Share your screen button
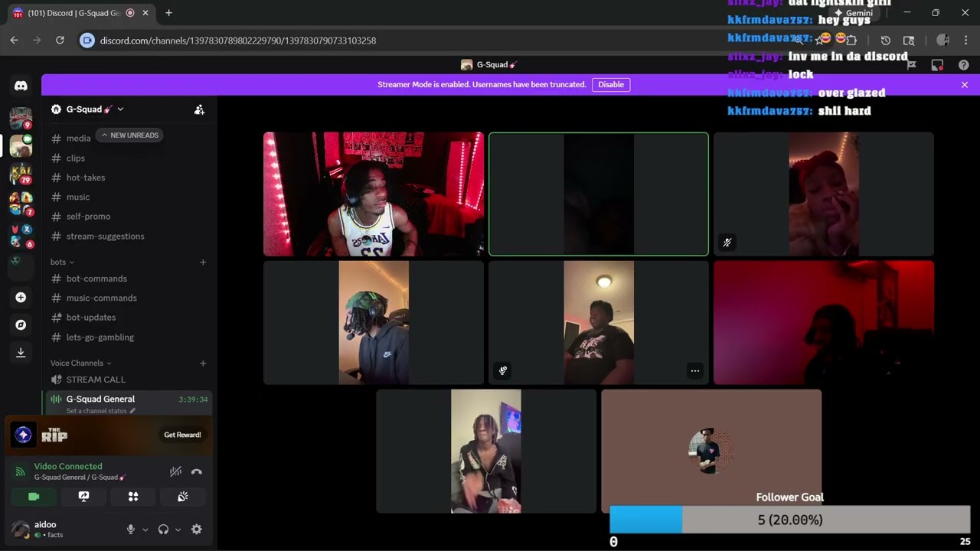The image size is (980, 551). 83,497
